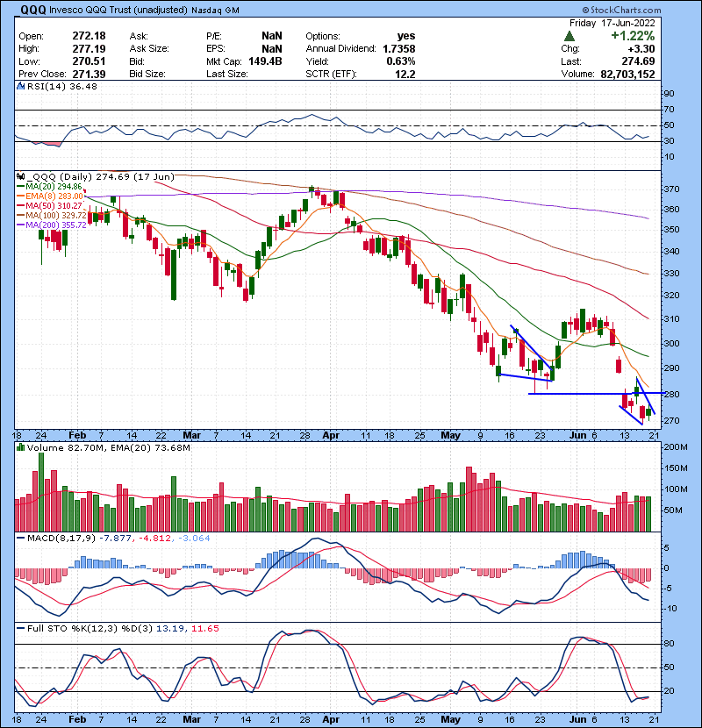Image resolution: width=702 pixels, height=728 pixels.
Task: Select the Low value 270.51
Action: pyautogui.click(x=89, y=61)
